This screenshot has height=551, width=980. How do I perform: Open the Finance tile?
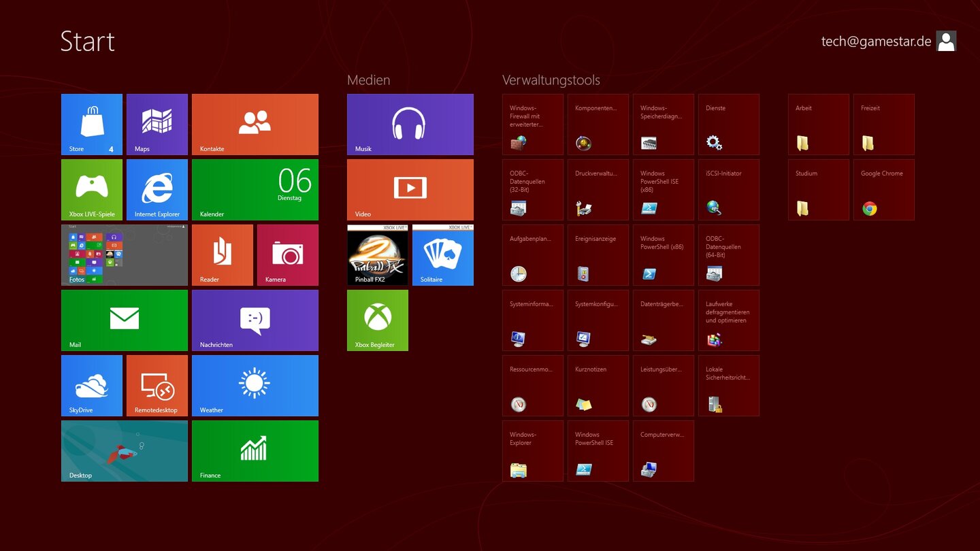click(x=255, y=451)
